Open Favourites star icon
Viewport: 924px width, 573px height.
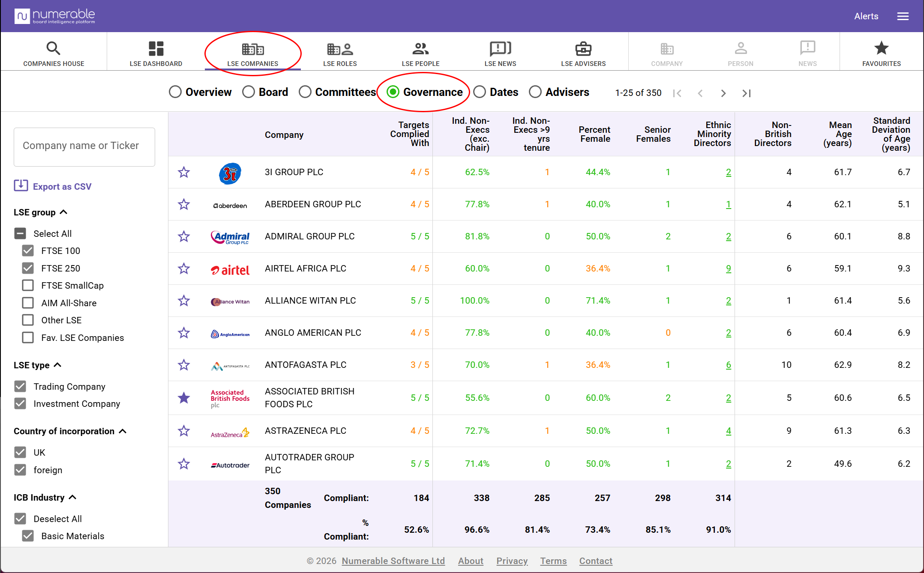(881, 48)
